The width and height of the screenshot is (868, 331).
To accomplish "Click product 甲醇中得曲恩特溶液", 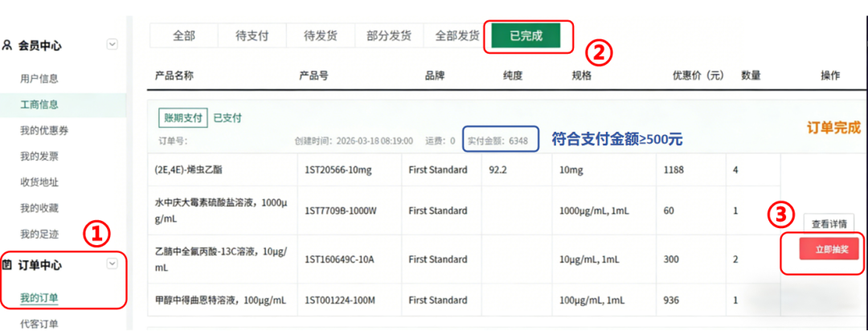I will [220, 300].
